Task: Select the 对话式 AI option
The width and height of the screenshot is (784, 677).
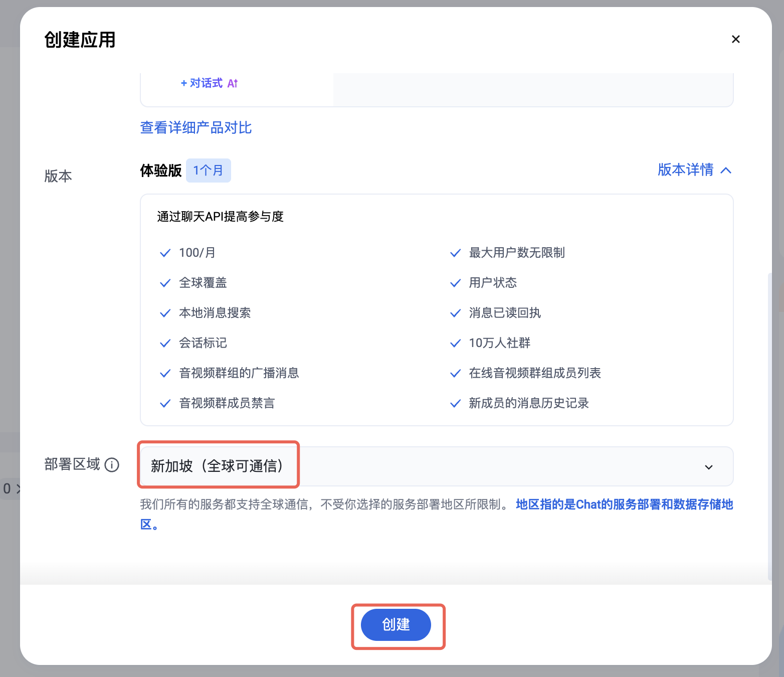Action: coord(210,83)
